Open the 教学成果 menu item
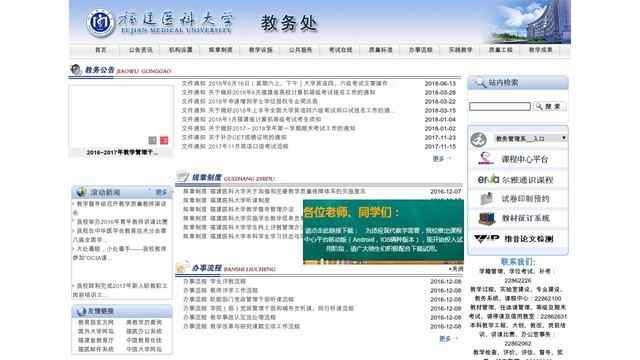Viewport: 640px width, 360px height. coord(540,50)
